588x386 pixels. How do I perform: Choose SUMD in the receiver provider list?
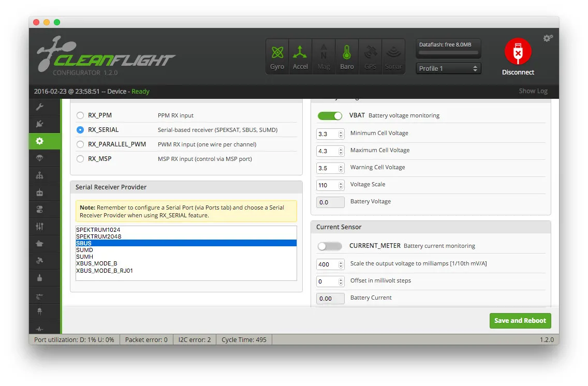tap(84, 250)
